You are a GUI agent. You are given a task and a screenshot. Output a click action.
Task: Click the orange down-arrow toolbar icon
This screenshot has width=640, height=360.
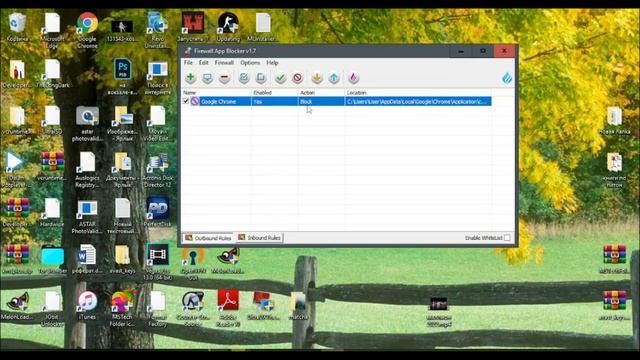(x=317, y=78)
